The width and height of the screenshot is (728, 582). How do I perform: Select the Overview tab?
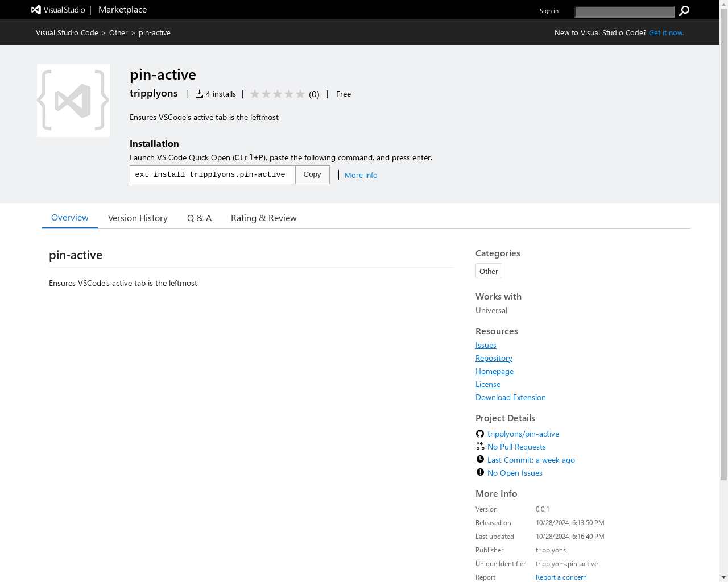pos(70,218)
